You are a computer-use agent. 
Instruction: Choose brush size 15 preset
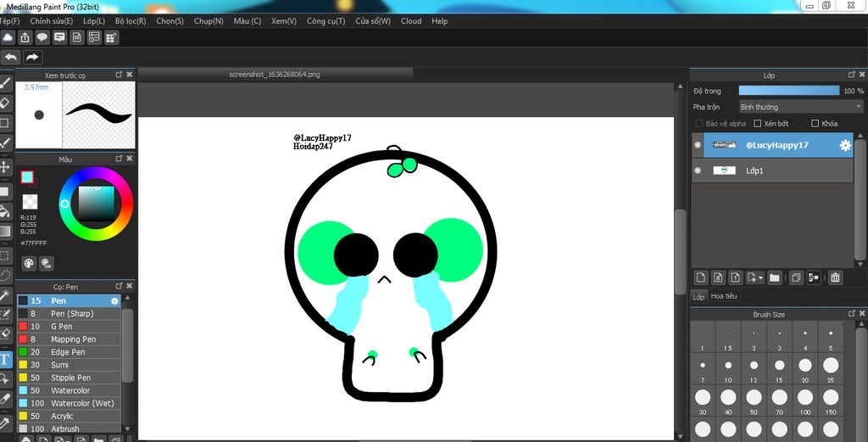[x=780, y=369]
